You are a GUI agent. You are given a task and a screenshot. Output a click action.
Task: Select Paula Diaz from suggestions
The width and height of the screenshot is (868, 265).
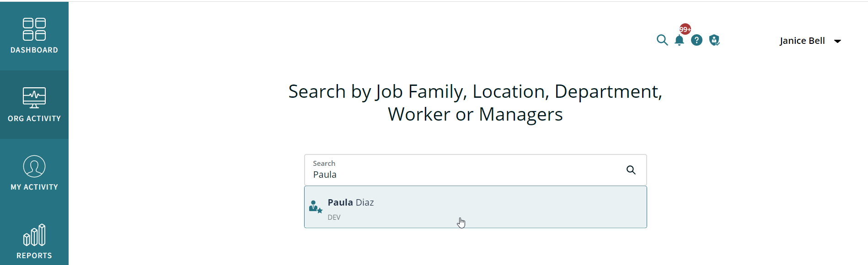476,207
